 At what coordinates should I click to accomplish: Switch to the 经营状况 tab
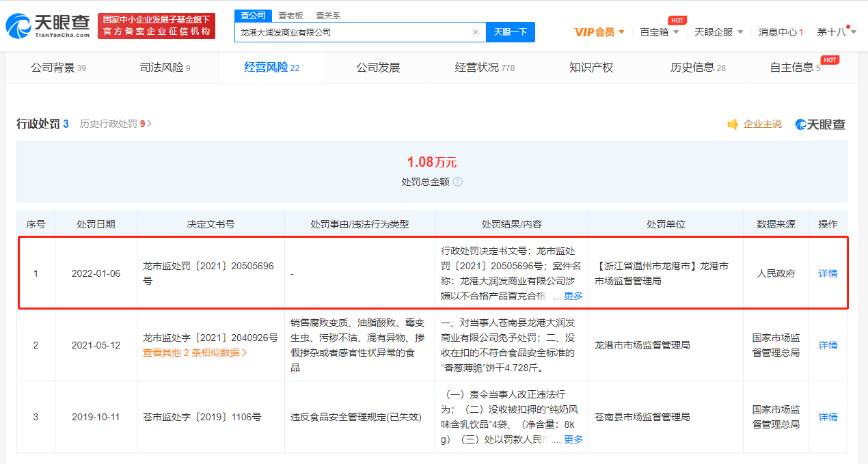(x=485, y=68)
